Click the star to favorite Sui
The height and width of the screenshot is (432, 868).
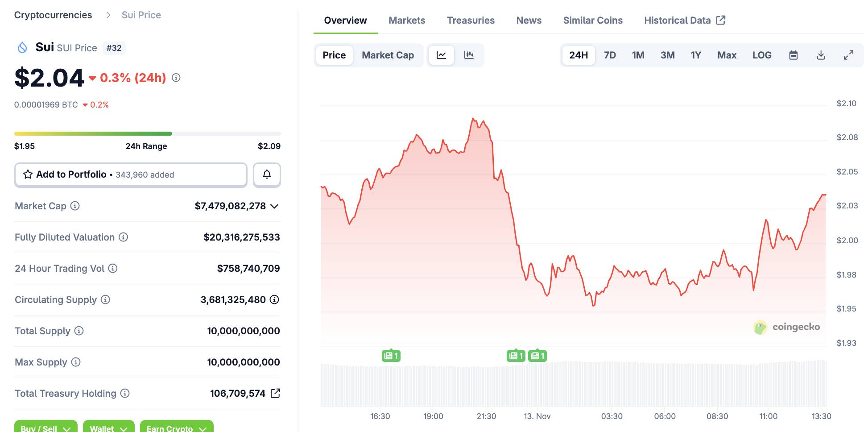tap(28, 174)
